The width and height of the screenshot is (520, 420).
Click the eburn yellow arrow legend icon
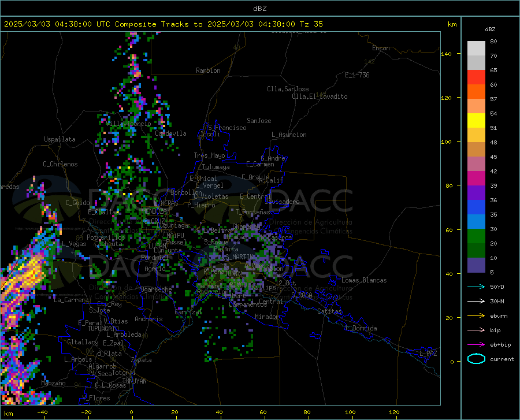pyautogui.click(x=476, y=316)
